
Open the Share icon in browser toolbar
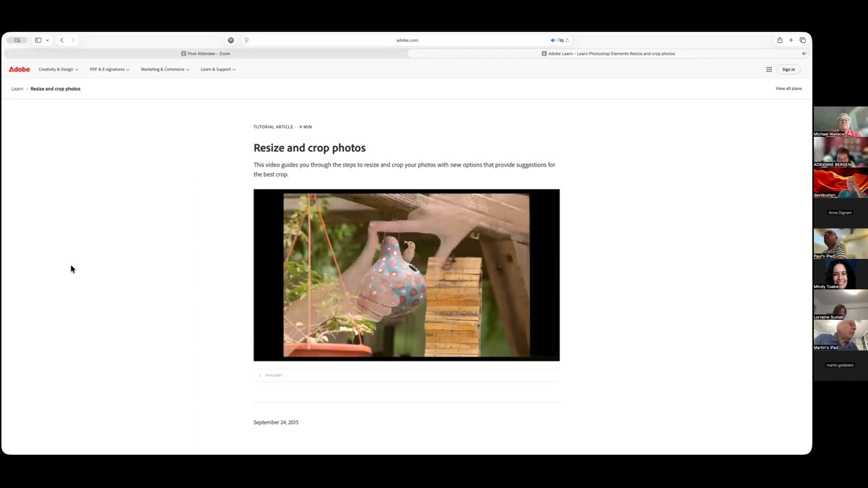pyautogui.click(x=780, y=40)
